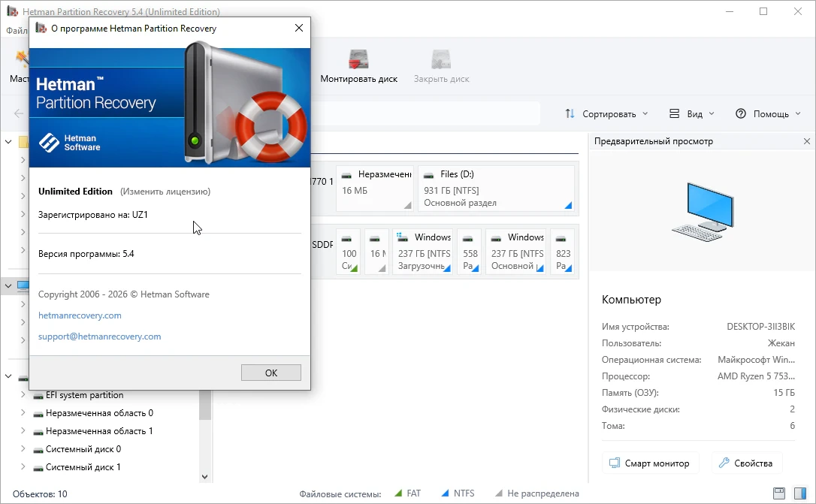Close the About Hetman Partition Recovery dialog
Screen dimensions: 816x504
[x=299, y=28]
